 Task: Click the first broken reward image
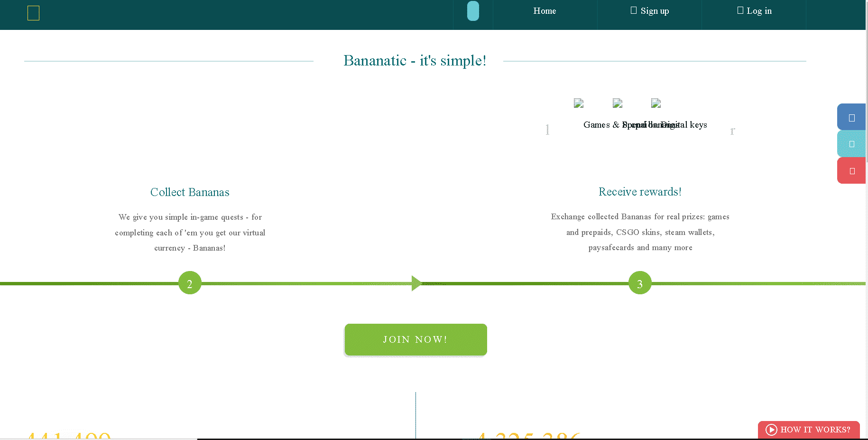(579, 103)
